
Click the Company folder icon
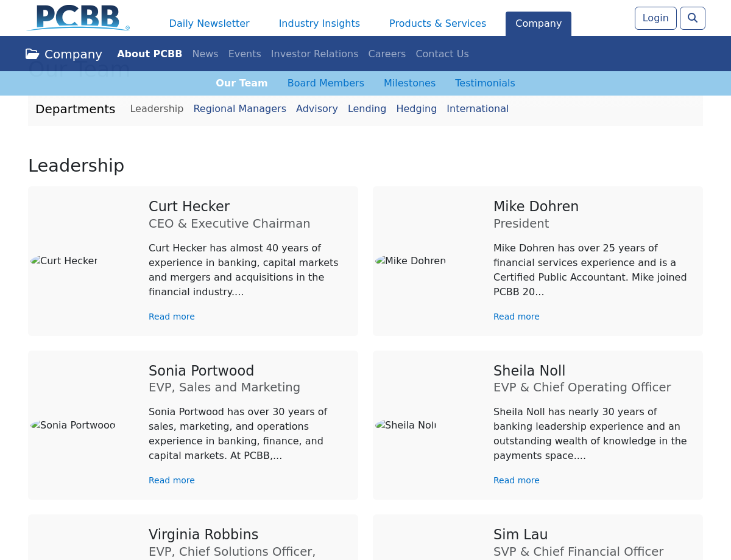pos(32,54)
